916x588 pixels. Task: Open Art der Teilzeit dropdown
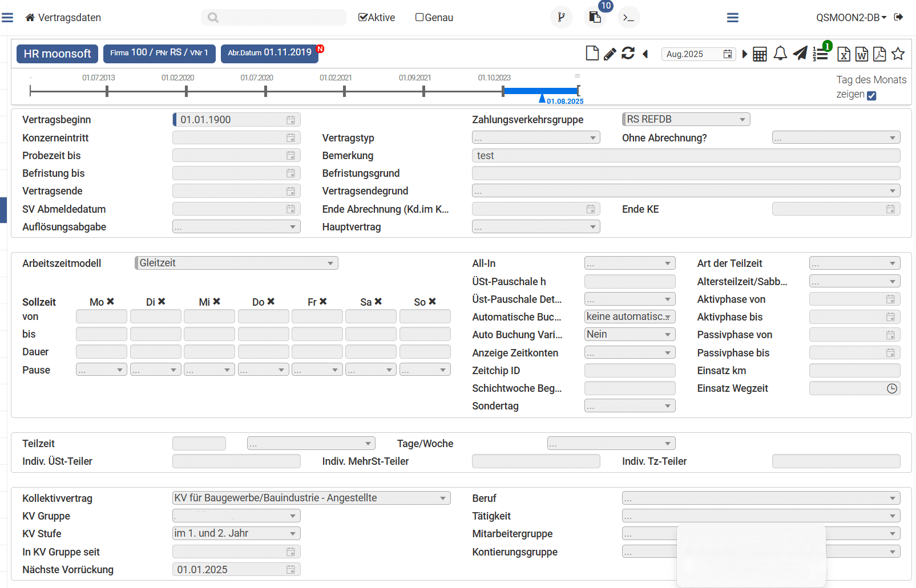(x=855, y=263)
